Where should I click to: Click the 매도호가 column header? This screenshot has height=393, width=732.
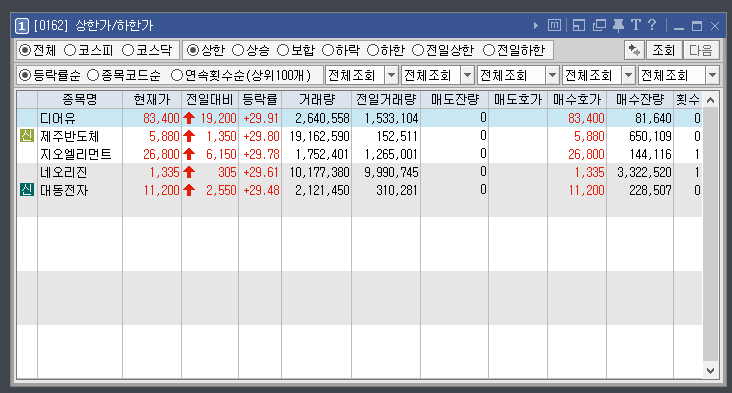tap(518, 99)
